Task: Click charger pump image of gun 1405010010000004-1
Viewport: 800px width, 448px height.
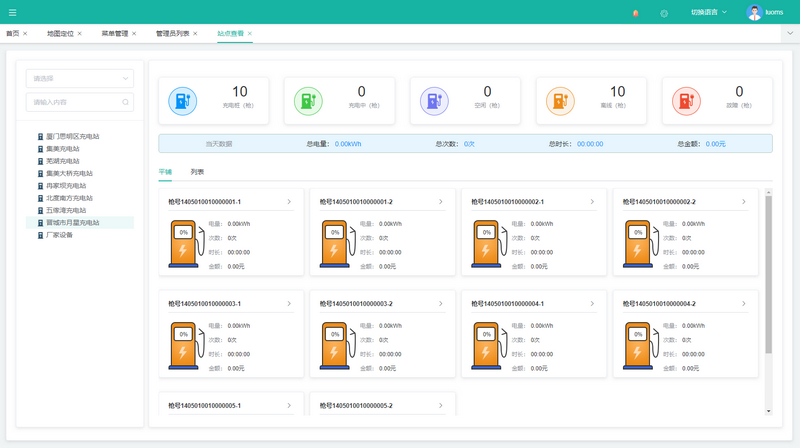Action: tap(489, 346)
